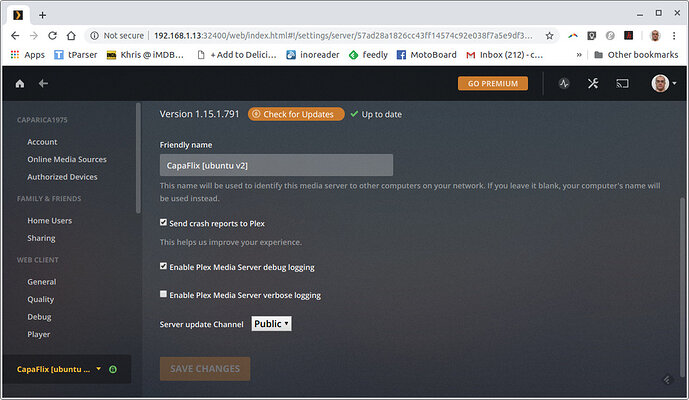Open Authorized Devices settings

click(x=62, y=177)
